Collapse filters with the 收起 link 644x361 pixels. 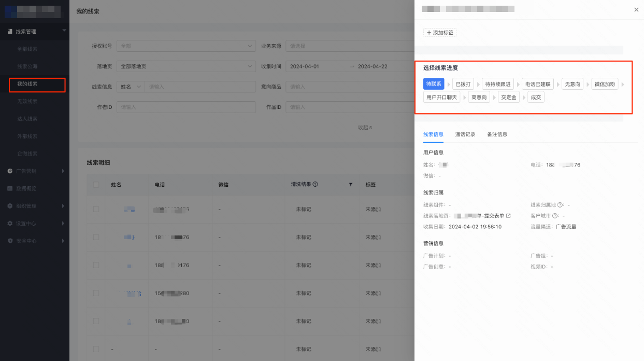pyautogui.click(x=364, y=127)
